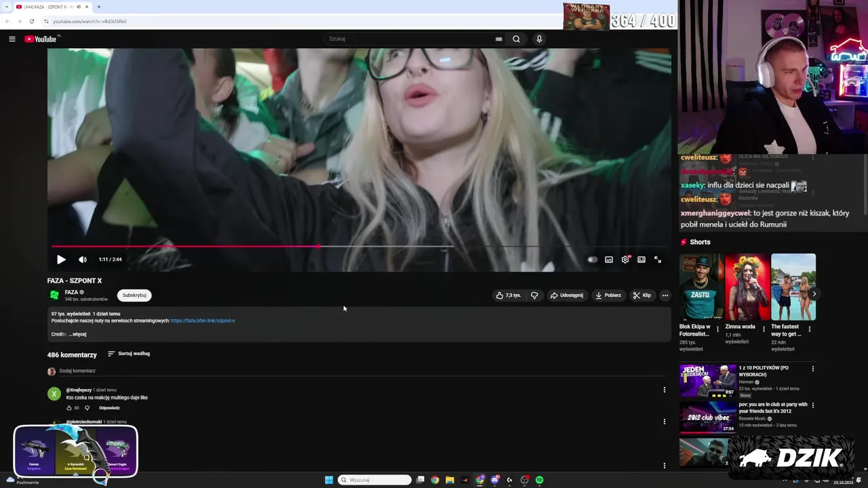Screen dimensions: 868x488
Task: Like the video with 7,3 tys. likes
Action: tap(509, 296)
